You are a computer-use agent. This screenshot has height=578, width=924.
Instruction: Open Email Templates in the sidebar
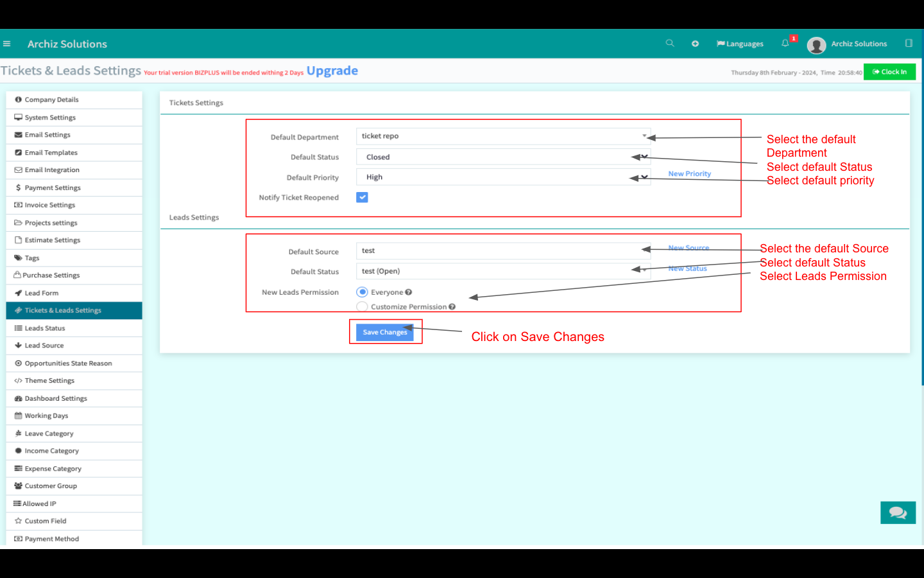tap(51, 153)
